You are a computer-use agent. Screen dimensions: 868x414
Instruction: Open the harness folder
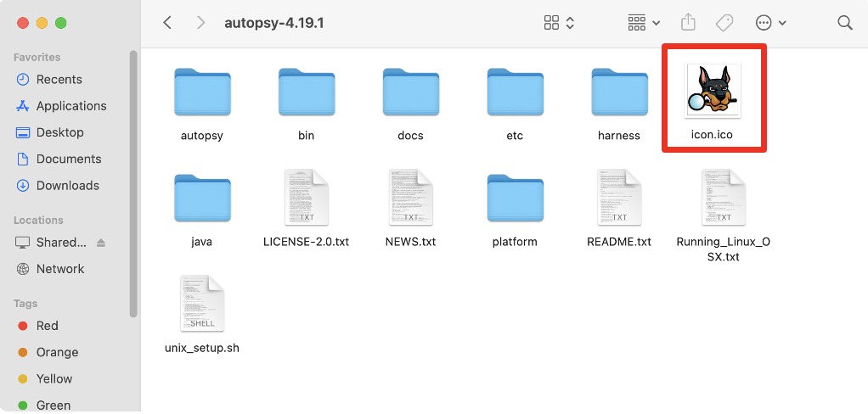[x=619, y=92]
